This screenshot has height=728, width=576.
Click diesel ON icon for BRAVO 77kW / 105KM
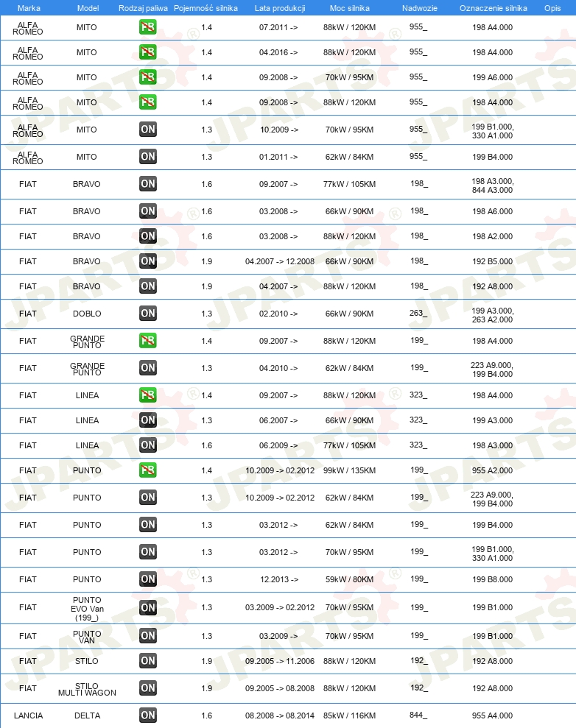[x=148, y=184]
